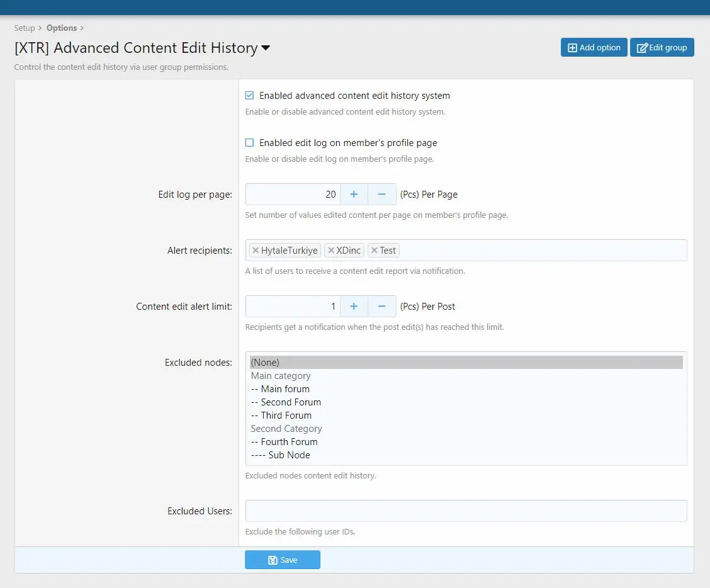Click the Content edit alert limit label
Image resolution: width=710 pixels, height=588 pixels.
pos(184,306)
